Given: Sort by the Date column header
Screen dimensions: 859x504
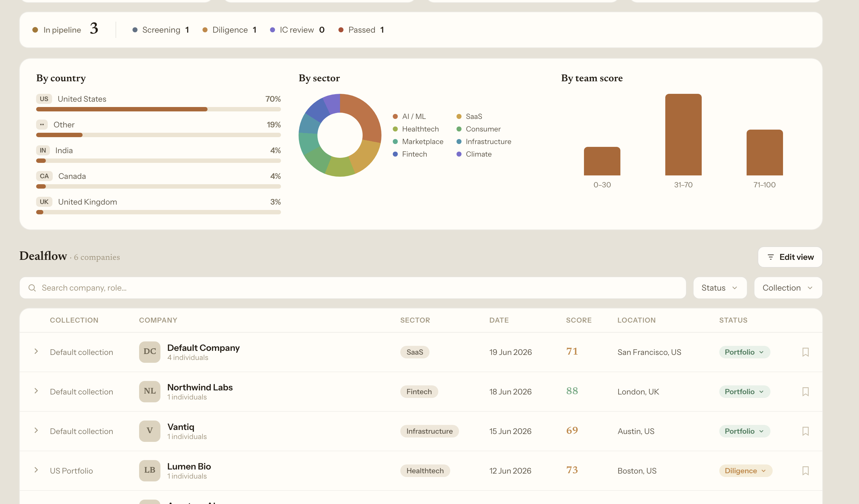Looking at the screenshot, I should (499, 320).
